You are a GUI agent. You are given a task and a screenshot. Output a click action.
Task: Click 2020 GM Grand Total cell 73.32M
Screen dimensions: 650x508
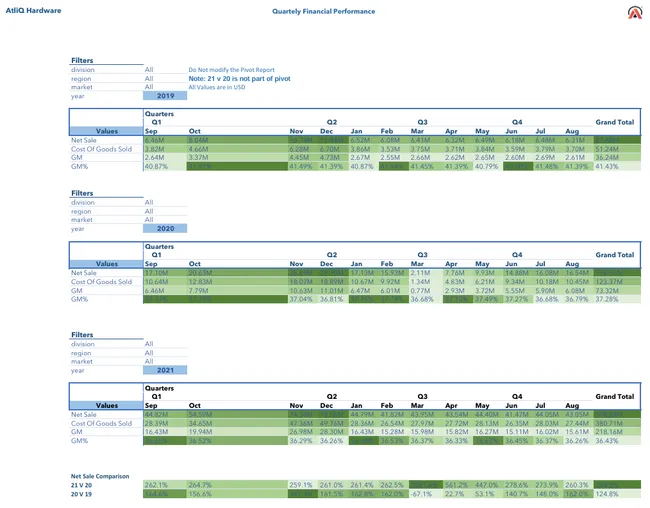click(617, 291)
